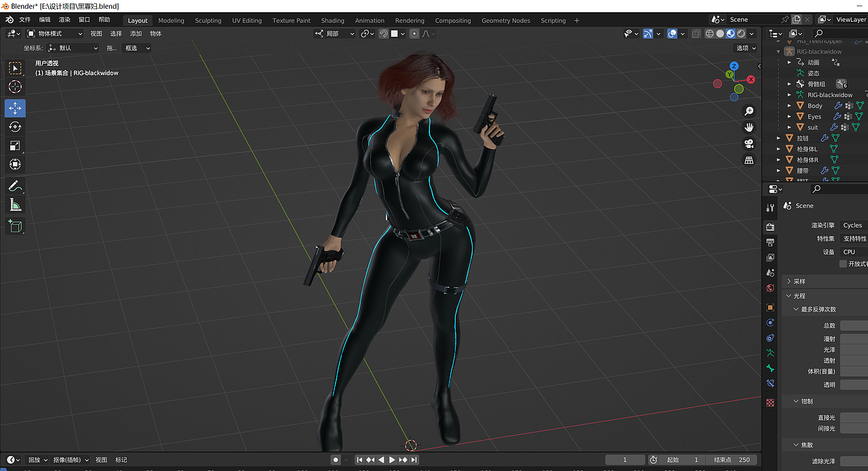Click the pin scene icon
The width and height of the screenshot is (868, 471).
click(x=785, y=20)
